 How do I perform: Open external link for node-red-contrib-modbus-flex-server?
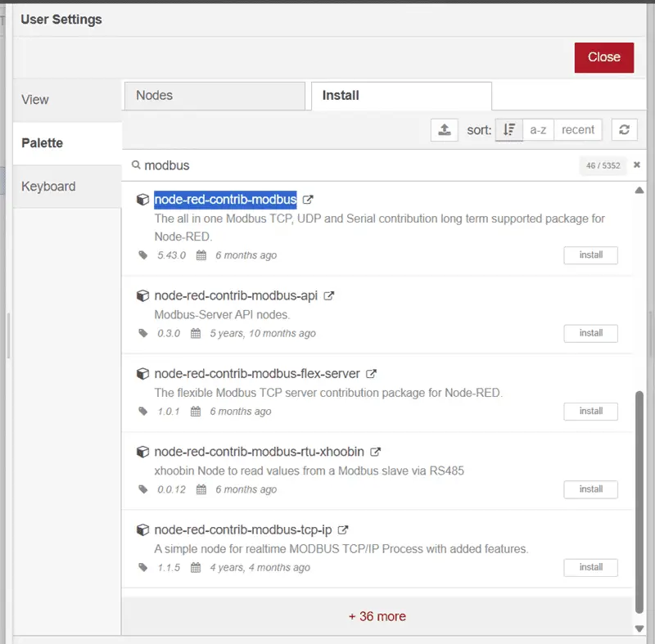click(x=371, y=373)
